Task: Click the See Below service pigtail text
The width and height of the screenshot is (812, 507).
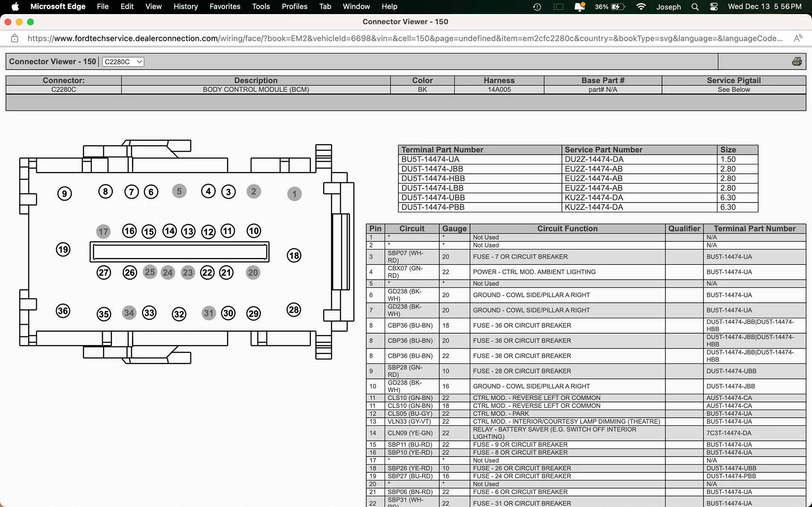Action: click(x=733, y=90)
